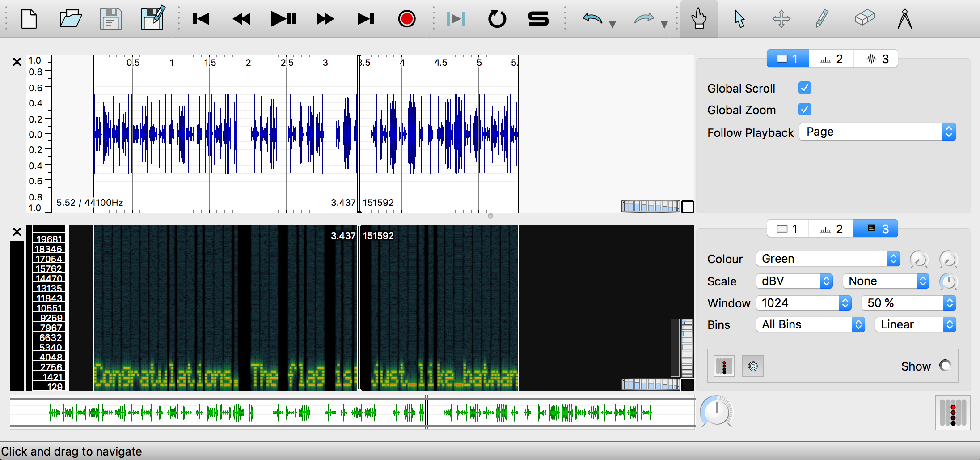Open the Colour dropdown set to Green
Screen dimensions: 980x460
tap(828, 259)
